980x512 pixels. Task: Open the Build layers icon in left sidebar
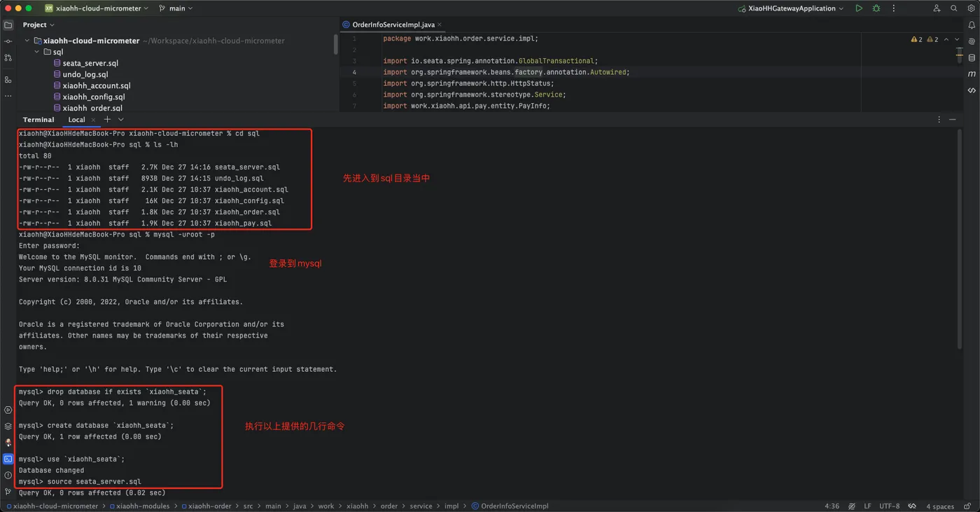[x=8, y=427]
